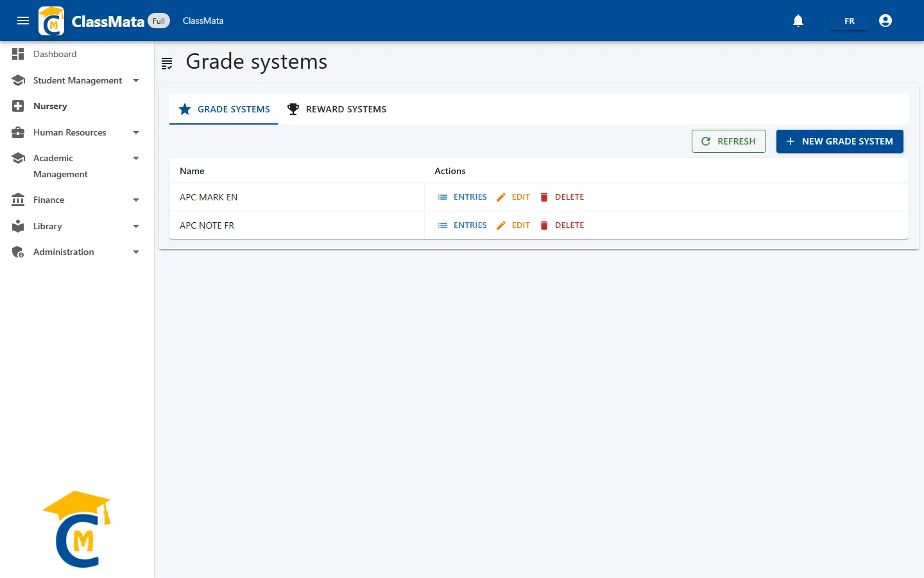This screenshot has width=924, height=578.
Task: Select the APC MARK EN name cell
Action: pos(296,197)
